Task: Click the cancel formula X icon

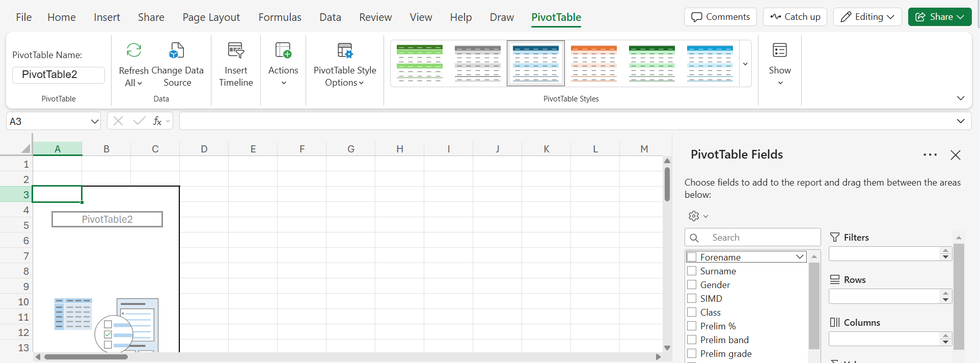Action: (x=118, y=121)
